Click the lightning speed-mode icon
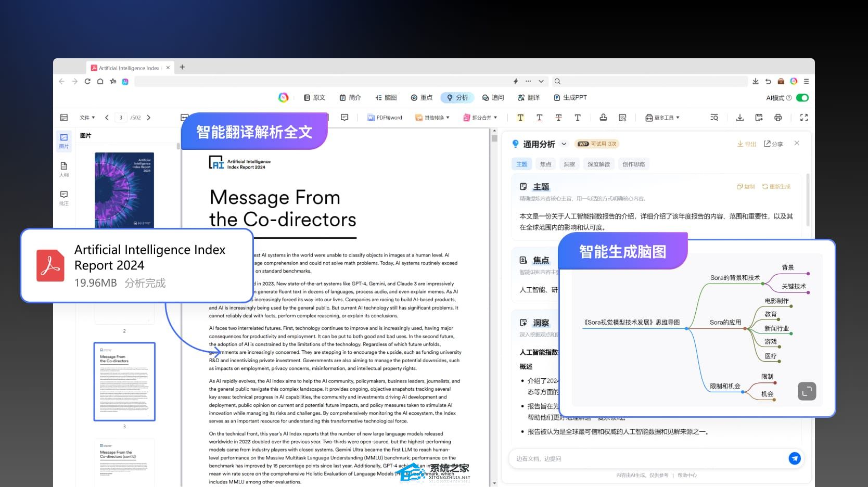This screenshot has width=868, height=487. [x=516, y=81]
